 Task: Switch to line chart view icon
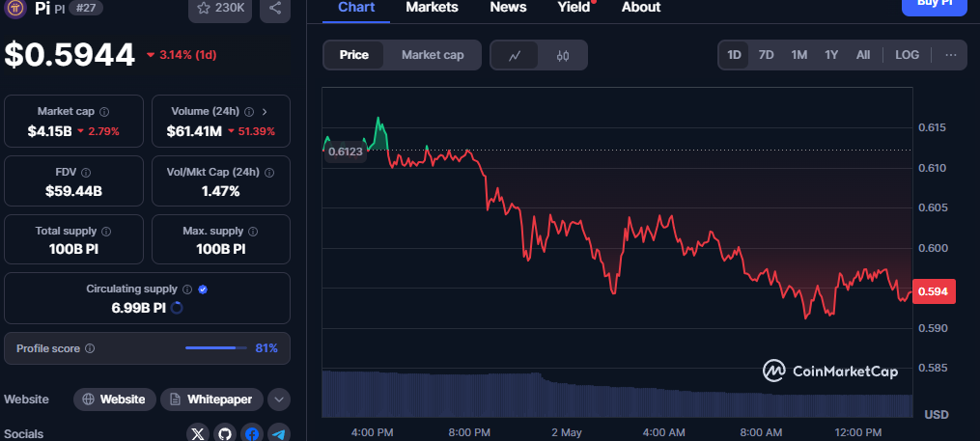pos(515,56)
